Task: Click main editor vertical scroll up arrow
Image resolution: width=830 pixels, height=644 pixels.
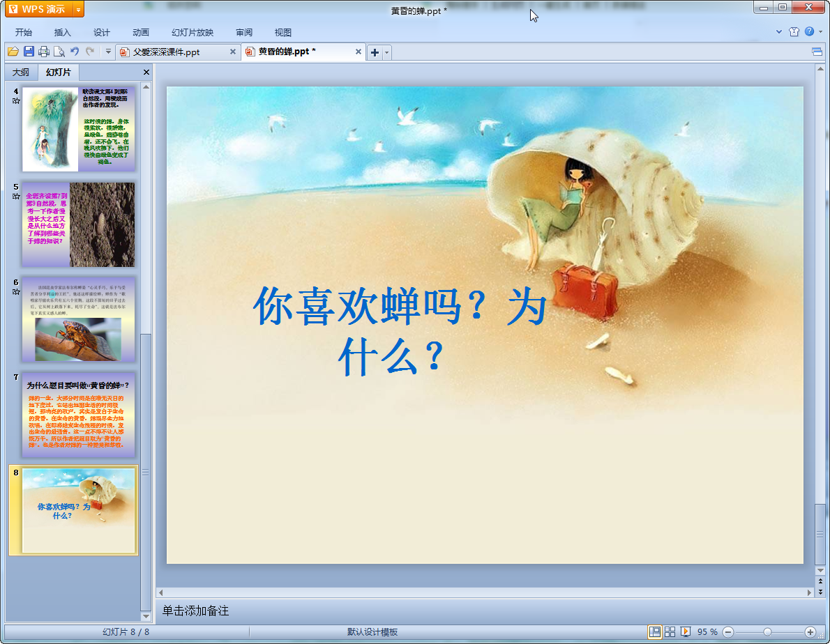Action: tap(820, 69)
